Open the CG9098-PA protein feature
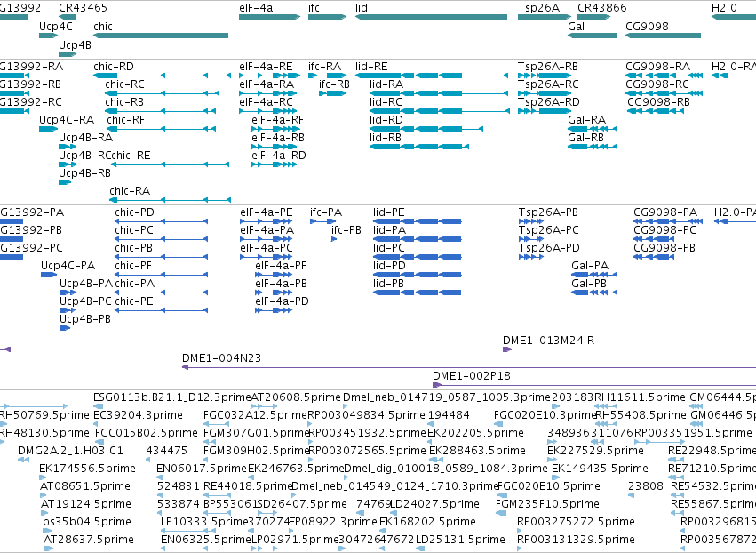Image resolution: width=756 pixels, height=553 pixels. [x=668, y=221]
